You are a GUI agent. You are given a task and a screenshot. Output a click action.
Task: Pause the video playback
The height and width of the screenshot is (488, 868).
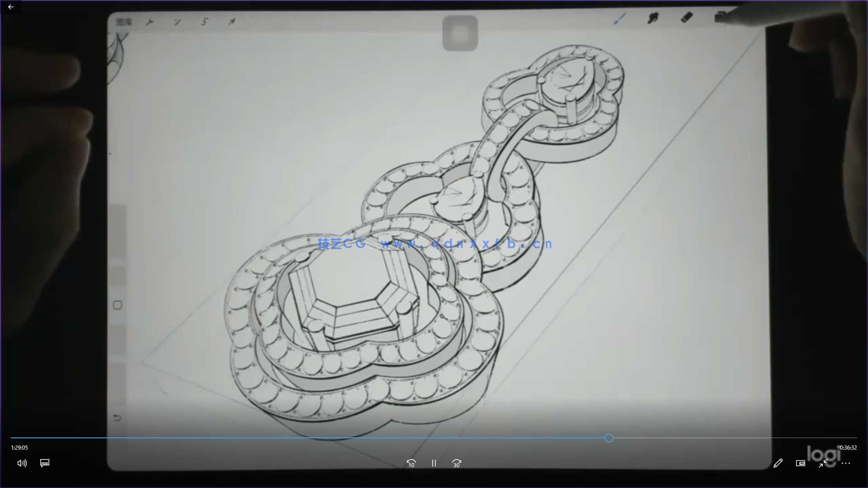(434, 464)
